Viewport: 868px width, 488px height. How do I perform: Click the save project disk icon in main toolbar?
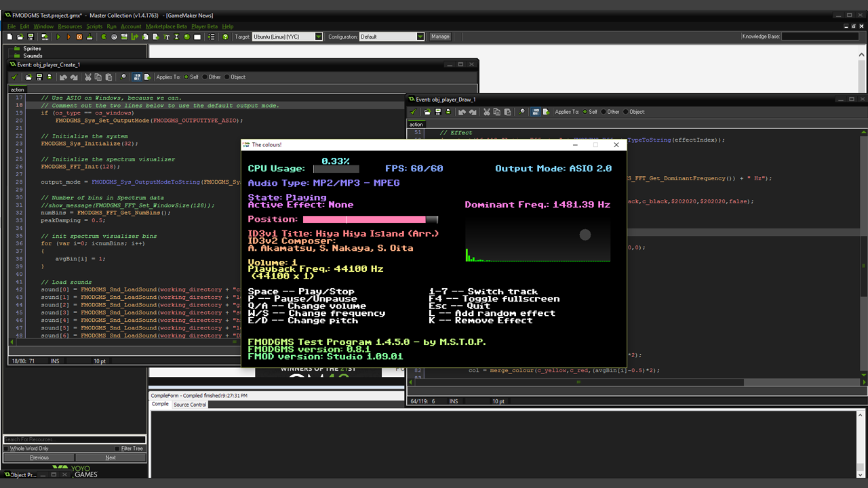coord(31,37)
